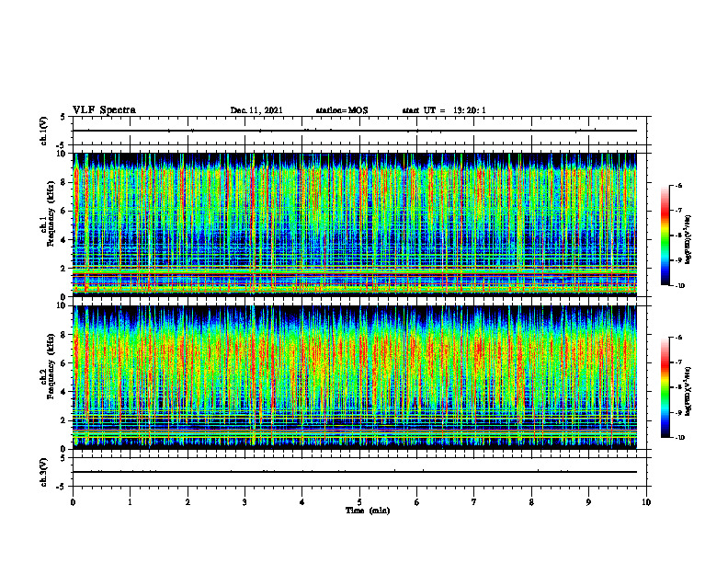The height and width of the screenshot is (563, 728).
Task: Click the ch.1 voltage waveform trace
Action: coord(355,131)
